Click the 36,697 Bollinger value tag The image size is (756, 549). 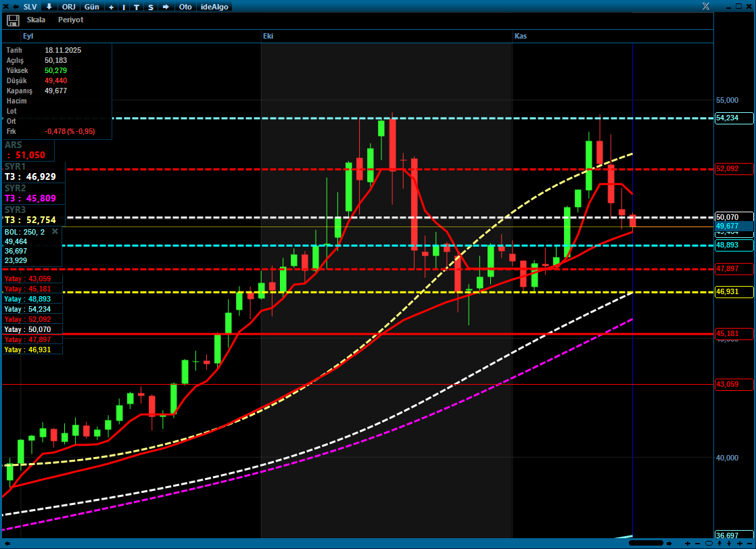[733, 535]
